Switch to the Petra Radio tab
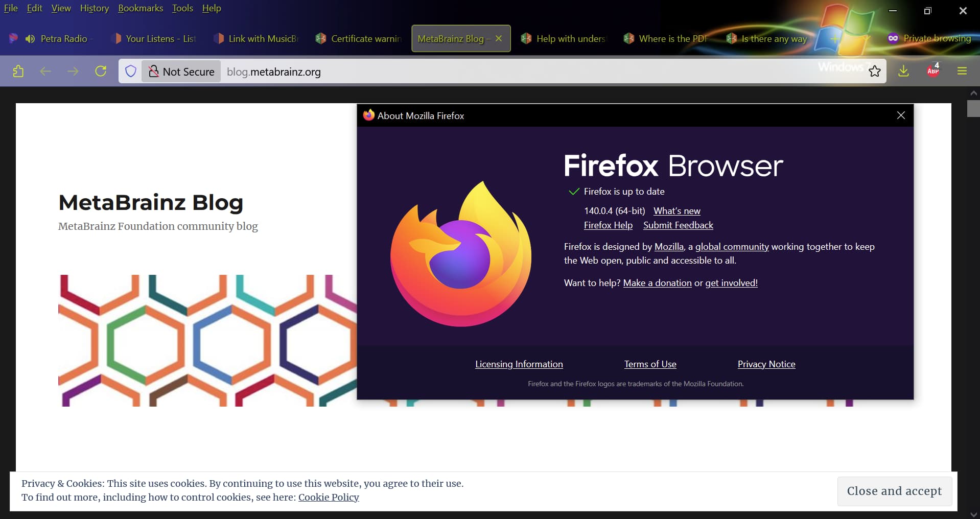This screenshot has width=980, height=519. click(x=64, y=38)
